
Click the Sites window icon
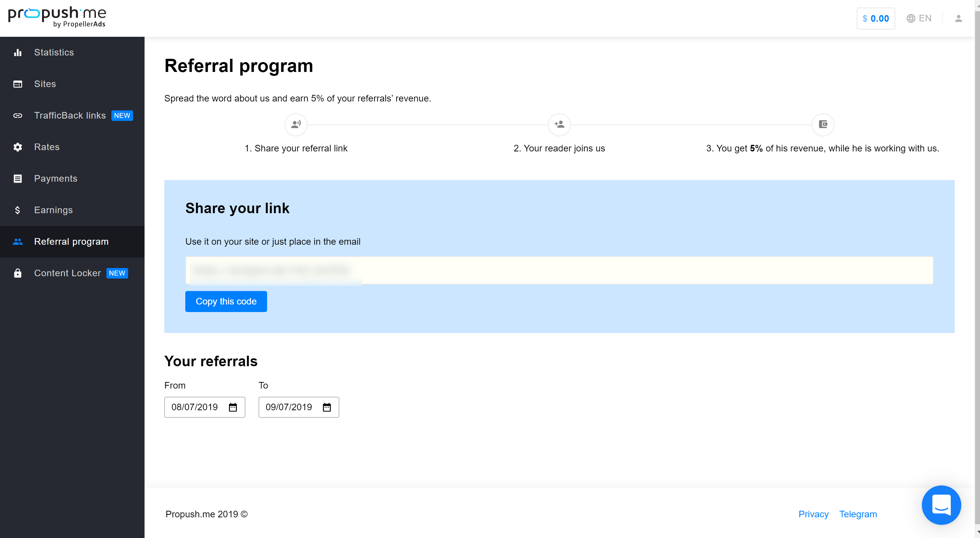pos(17,84)
